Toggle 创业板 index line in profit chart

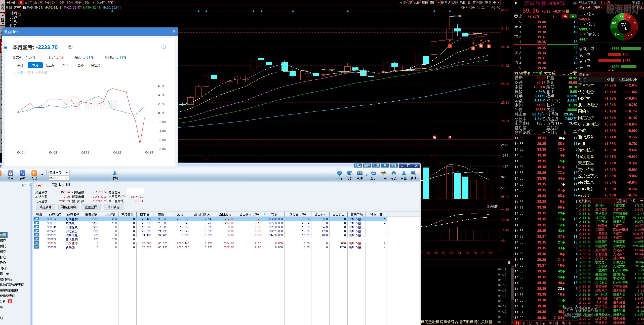(42, 73)
